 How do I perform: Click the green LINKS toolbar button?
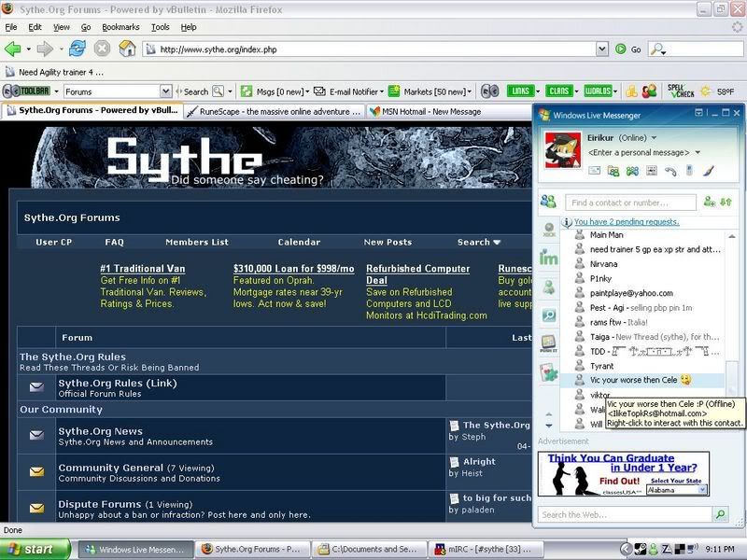pyautogui.click(x=520, y=91)
